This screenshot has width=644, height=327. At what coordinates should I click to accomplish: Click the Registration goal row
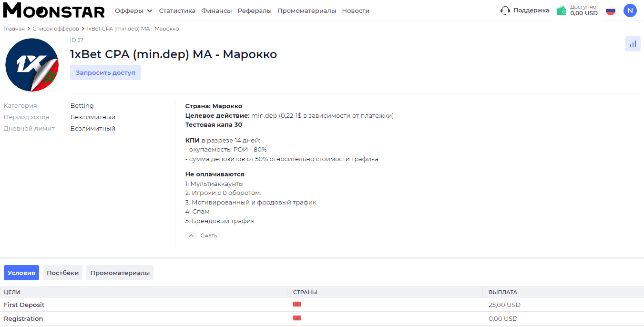point(322,318)
